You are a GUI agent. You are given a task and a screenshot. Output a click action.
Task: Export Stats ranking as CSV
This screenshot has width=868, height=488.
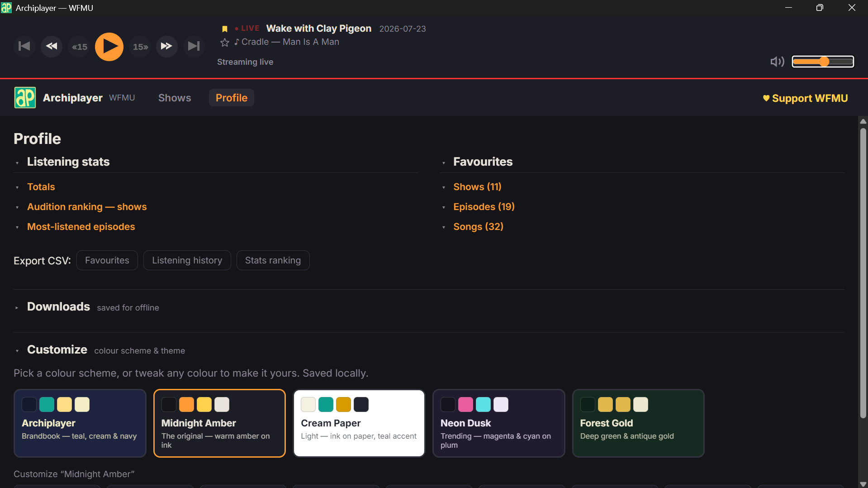point(273,260)
